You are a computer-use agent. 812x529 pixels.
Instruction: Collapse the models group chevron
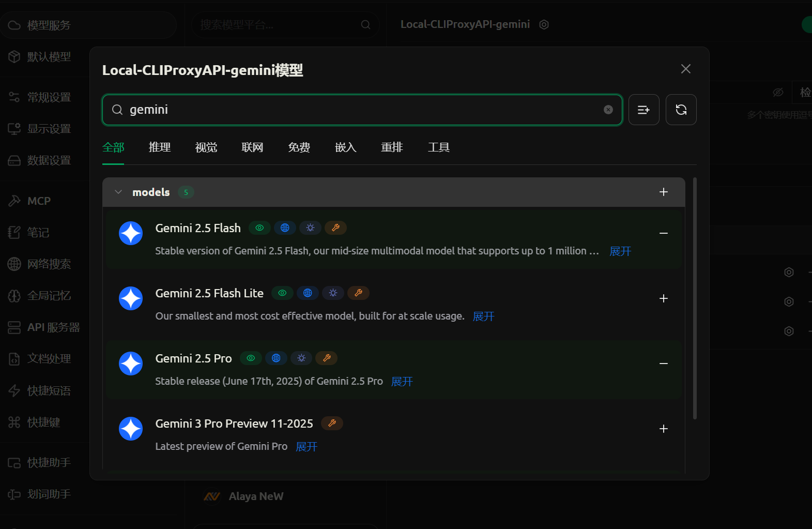coord(118,192)
